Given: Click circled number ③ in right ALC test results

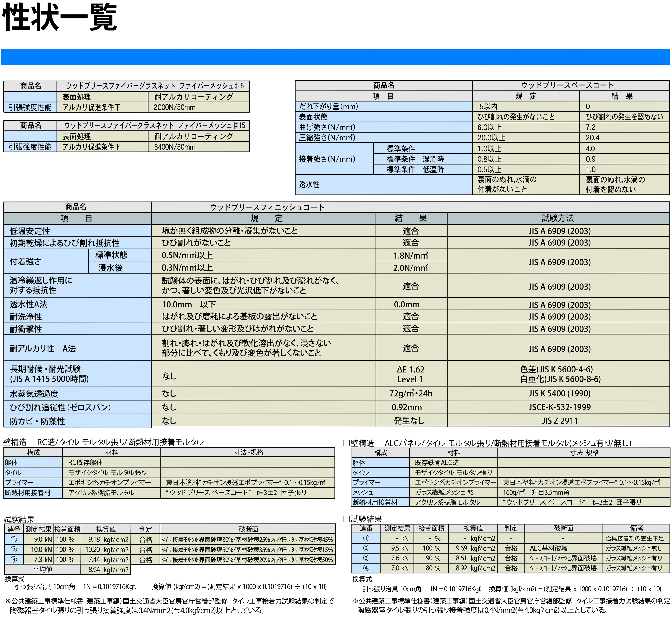Looking at the screenshot, I should 366,558.
